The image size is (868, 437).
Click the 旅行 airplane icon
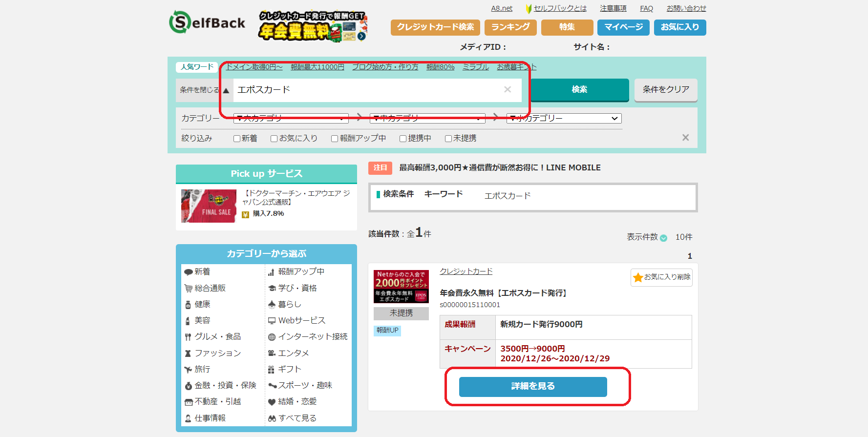click(188, 370)
